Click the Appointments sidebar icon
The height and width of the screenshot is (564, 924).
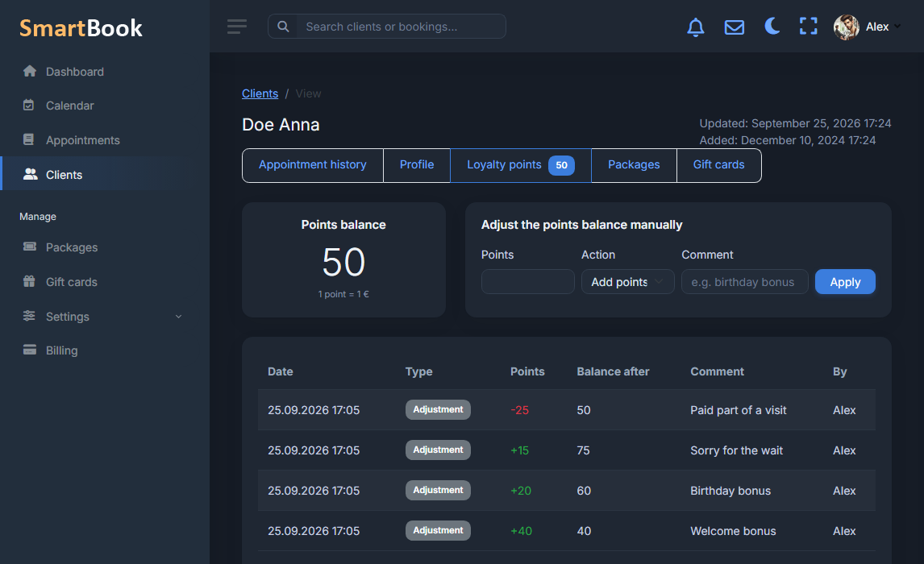pyautogui.click(x=29, y=139)
